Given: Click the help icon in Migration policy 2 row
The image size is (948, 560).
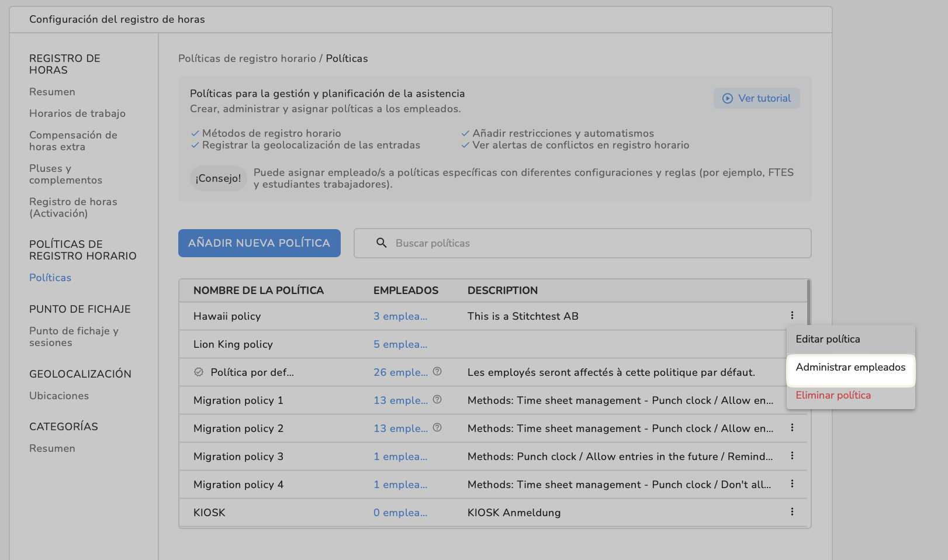Looking at the screenshot, I should click(x=437, y=428).
